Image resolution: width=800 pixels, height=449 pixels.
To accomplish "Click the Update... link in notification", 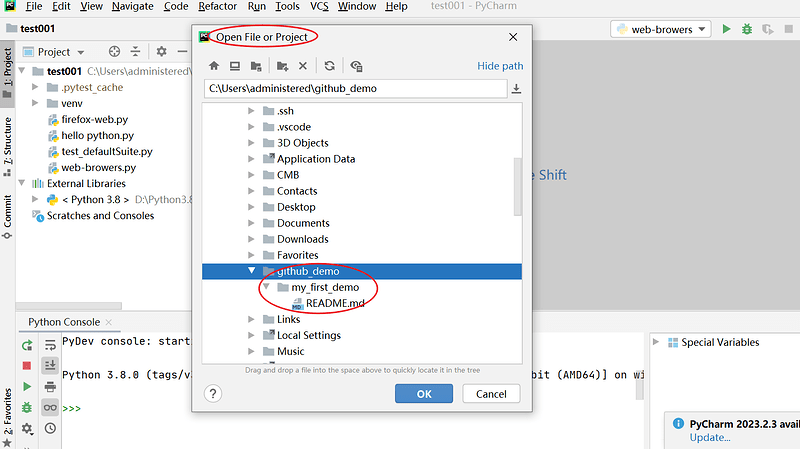I will pos(710,438).
